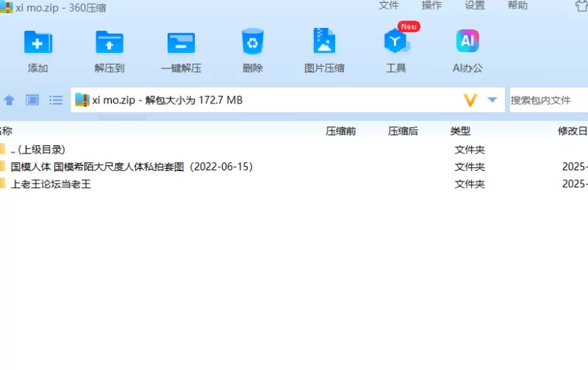Click the 添加 (Add) toolbar icon
Screen dimensions: 588x370
point(37,43)
